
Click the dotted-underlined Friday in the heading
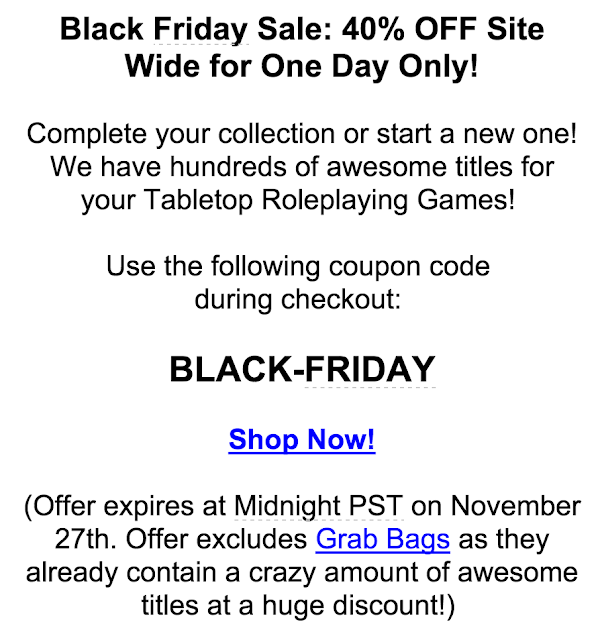[x=201, y=30]
